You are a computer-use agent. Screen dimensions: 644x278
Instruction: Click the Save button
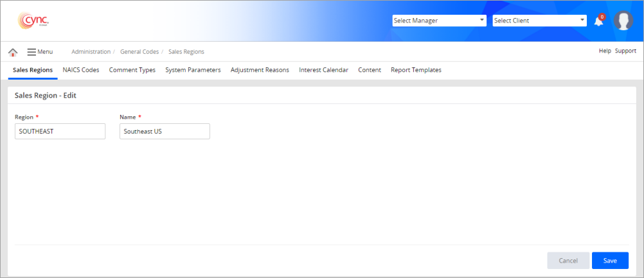pyautogui.click(x=610, y=261)
